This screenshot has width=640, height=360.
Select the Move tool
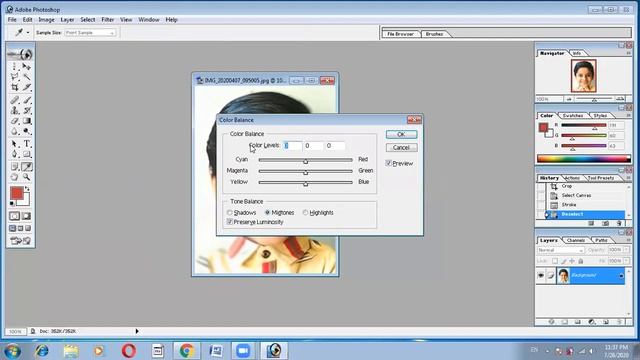click(x=27, y=67)
